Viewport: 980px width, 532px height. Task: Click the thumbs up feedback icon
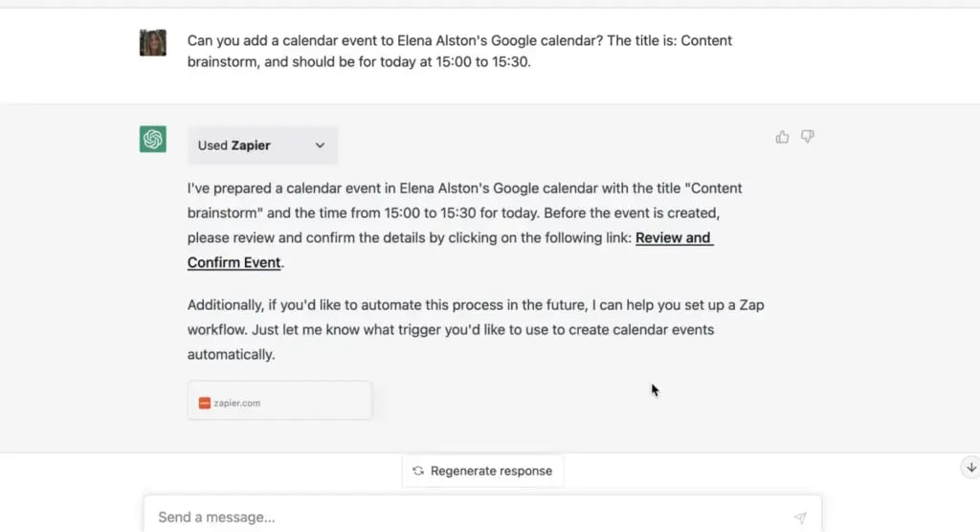783,137
